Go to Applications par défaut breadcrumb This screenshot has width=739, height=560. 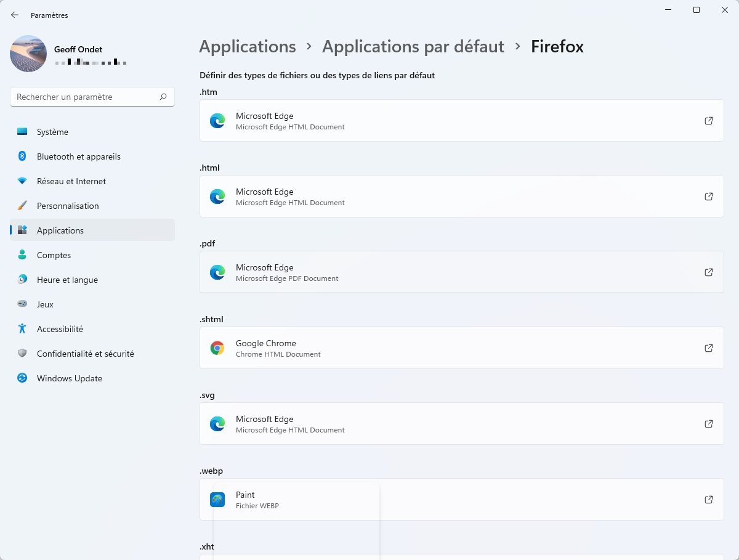413,47
